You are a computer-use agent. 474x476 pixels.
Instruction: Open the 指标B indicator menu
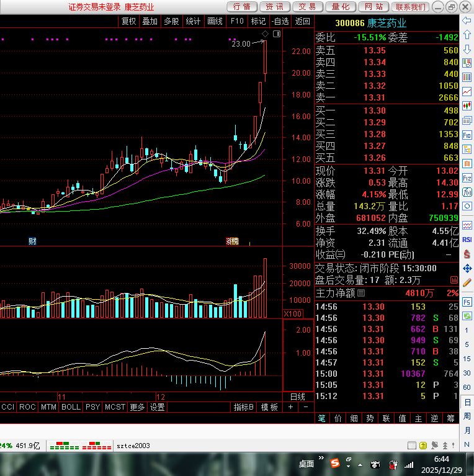point(244,407)
